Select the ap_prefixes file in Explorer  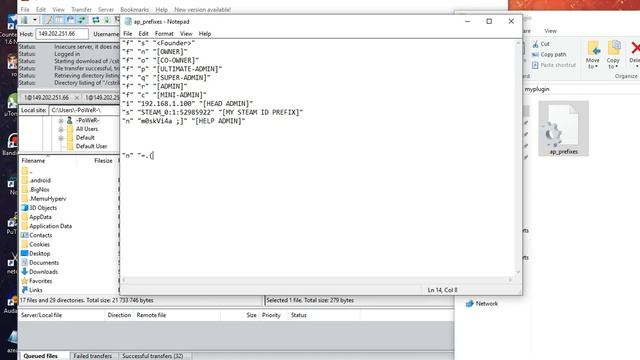[x=563, y=128]
